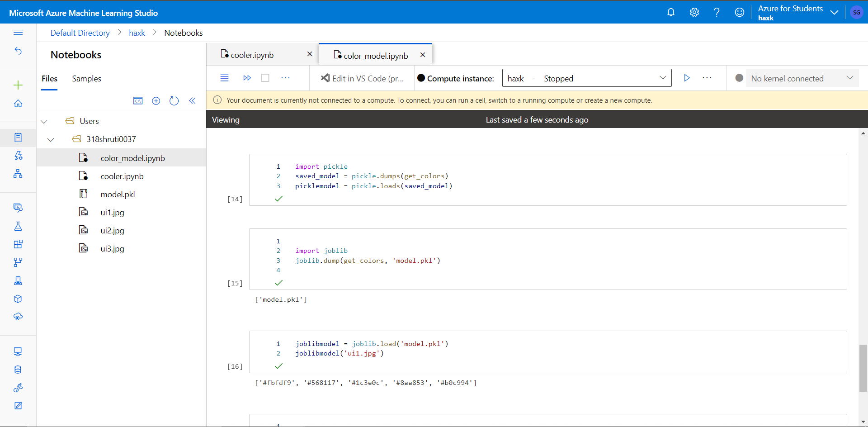Click the notebook vertical scrollbar thumb

[863, 368]
